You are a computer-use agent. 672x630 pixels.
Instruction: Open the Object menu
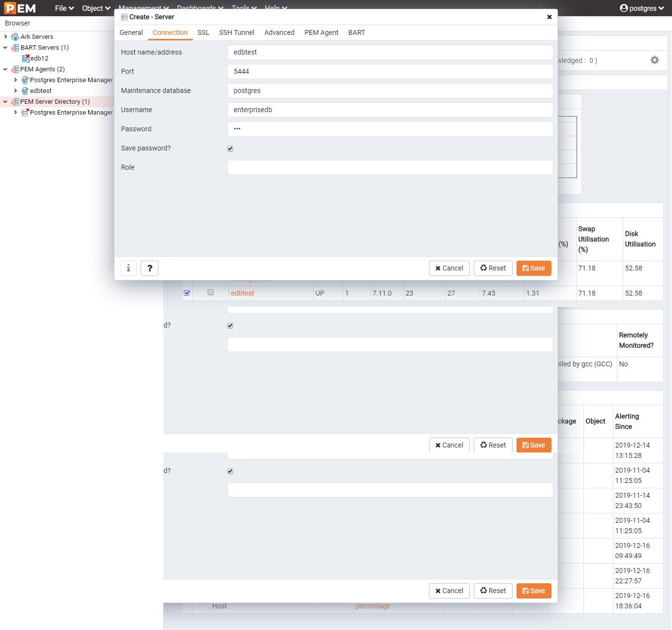tap(96, 8)
